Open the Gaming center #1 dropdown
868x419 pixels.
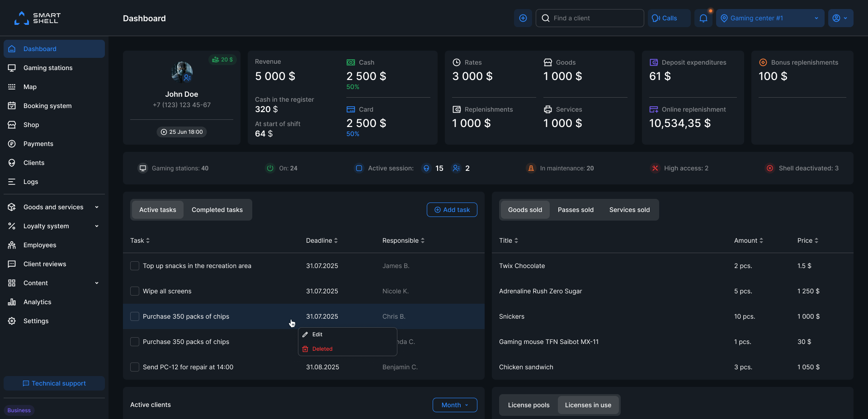770,18
